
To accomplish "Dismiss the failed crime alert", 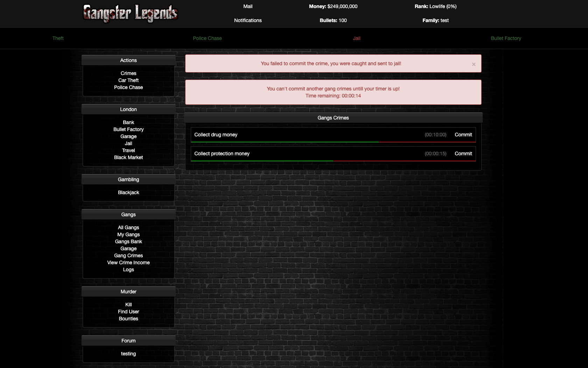I will pyautogui.click(x=474, y=64).
